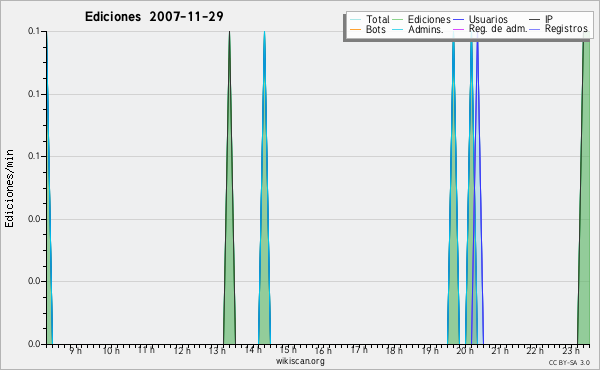
Task: Click the chart title 'Ediciones 2007-11-29'
Action: [154, 17]
